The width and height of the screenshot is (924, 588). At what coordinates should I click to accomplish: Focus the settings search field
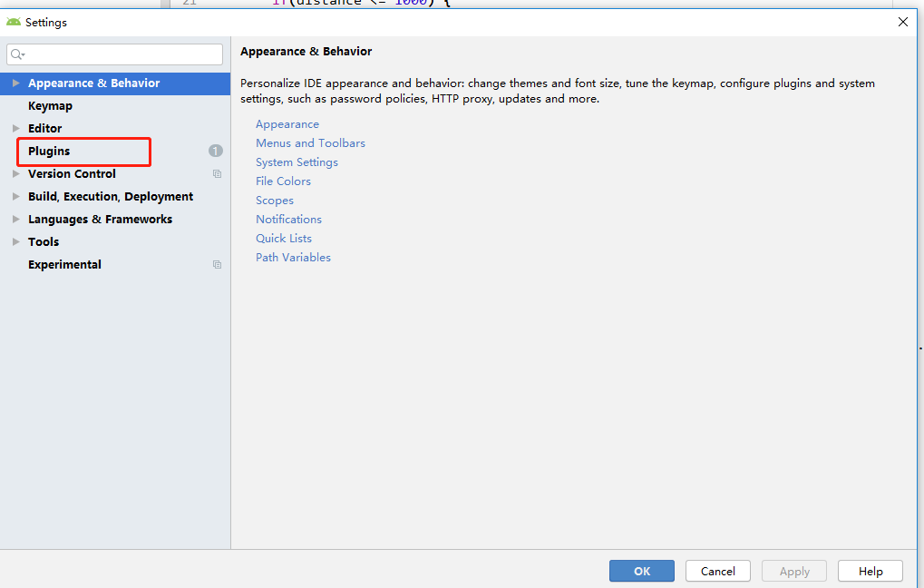115,54
